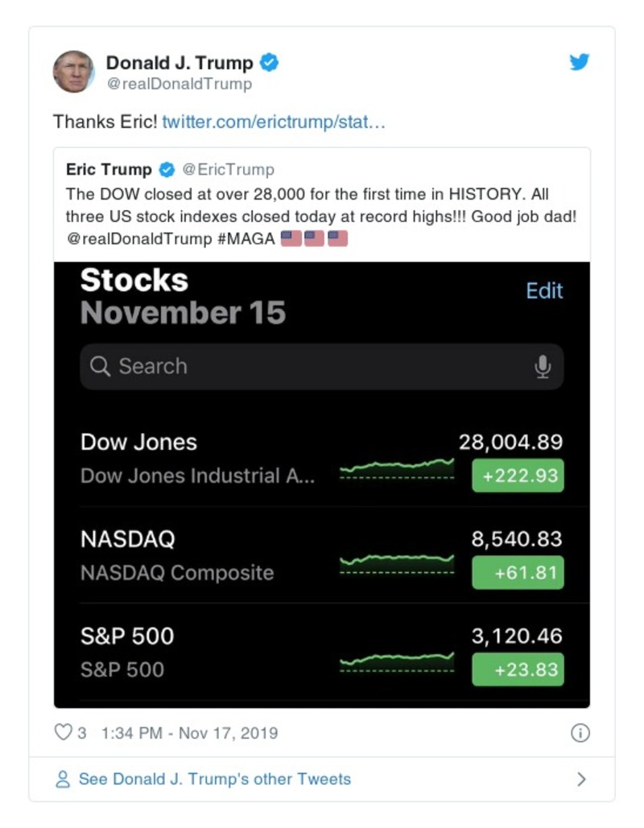Open the tweet info icon
The height and width of the screenshot is (828, 644).
click(581, 732)
